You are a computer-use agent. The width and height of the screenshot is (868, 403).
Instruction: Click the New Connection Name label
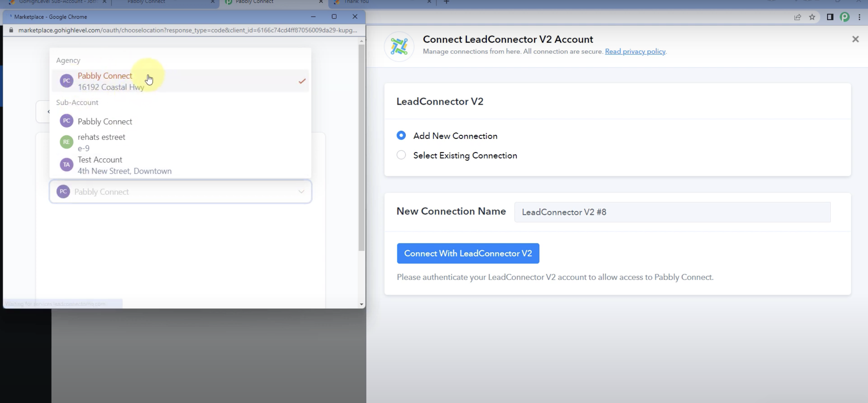(451, 211)
